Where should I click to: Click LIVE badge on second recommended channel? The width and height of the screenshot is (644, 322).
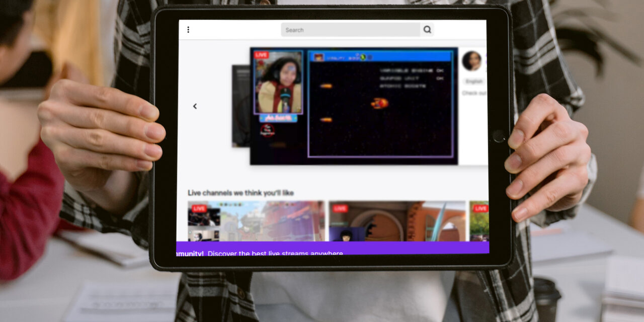point(340,208)
